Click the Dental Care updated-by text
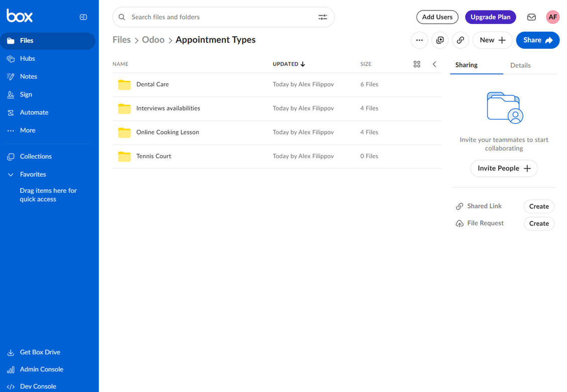Viewport: 567px width, 392px height. pyautogui.click(x=303, y=84)
